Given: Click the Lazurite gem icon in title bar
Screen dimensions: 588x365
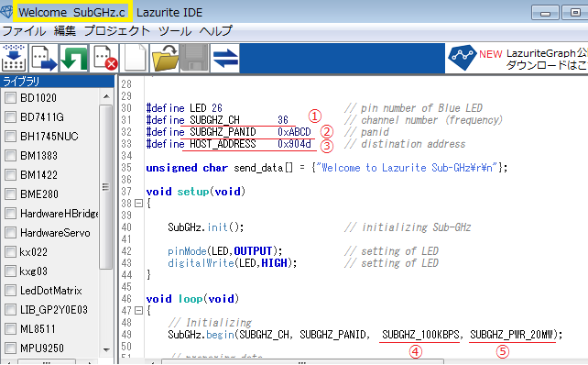Looking at the screenshot, I should pos(6,12).
